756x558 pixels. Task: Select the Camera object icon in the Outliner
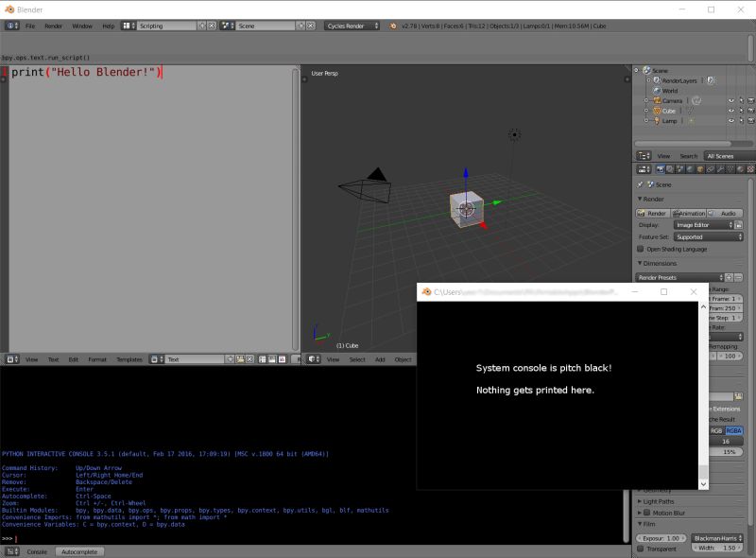pyautogui.click(x=658, y=100)
